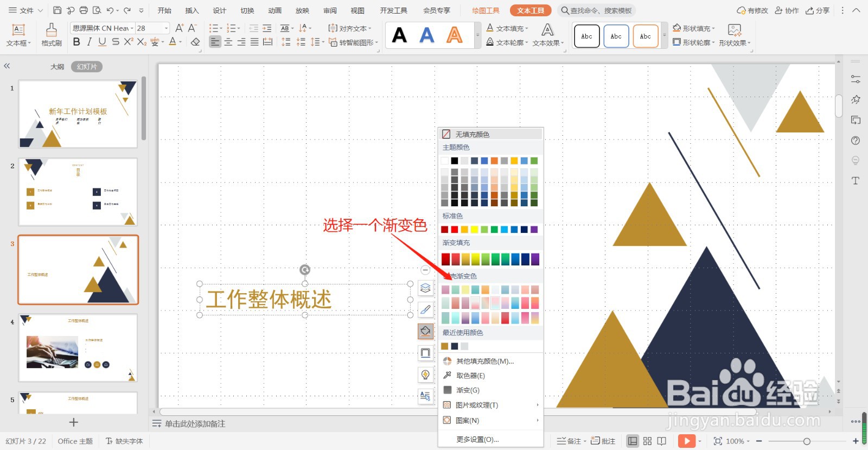Decrease font size with the A- icon
This screenshot has height=450, width=868.
pos(192,28)
